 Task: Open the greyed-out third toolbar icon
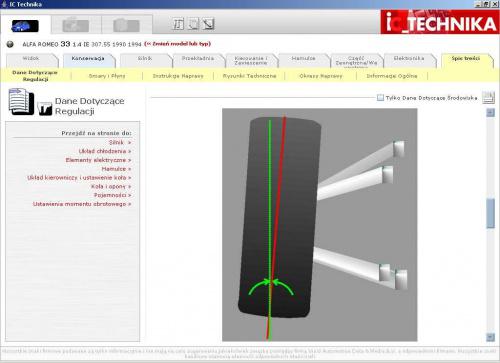126,25
